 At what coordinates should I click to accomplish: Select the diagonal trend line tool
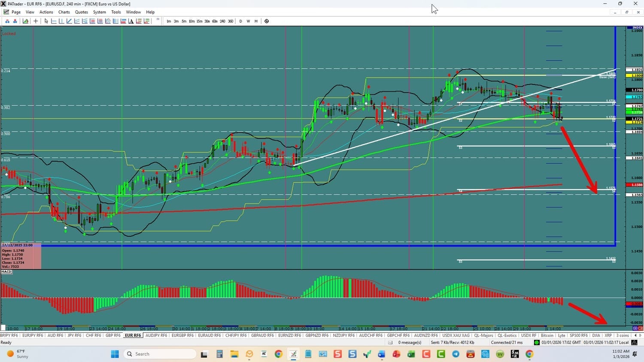click(69, 21)
